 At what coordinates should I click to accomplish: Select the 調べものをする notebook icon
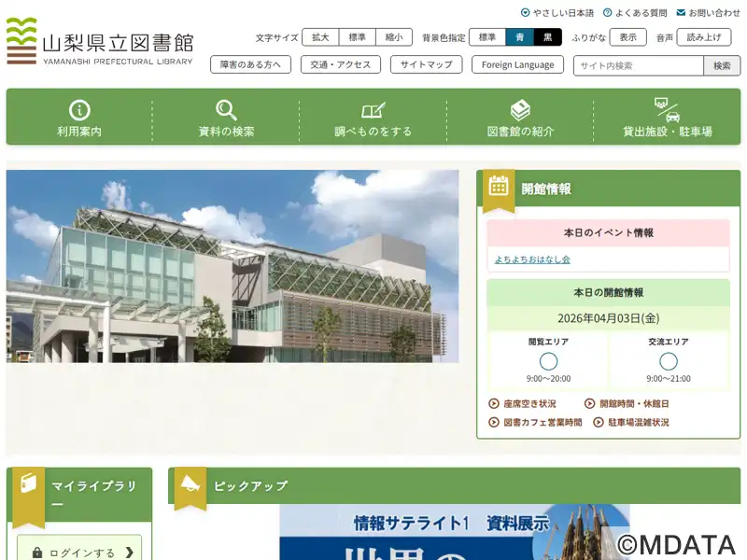(373, 109)
